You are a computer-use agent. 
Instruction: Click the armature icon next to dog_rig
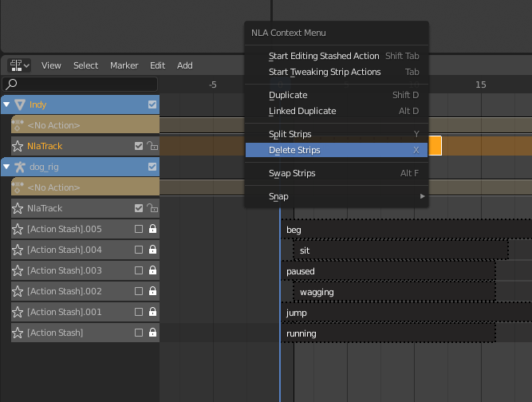[x=19, y=167]
